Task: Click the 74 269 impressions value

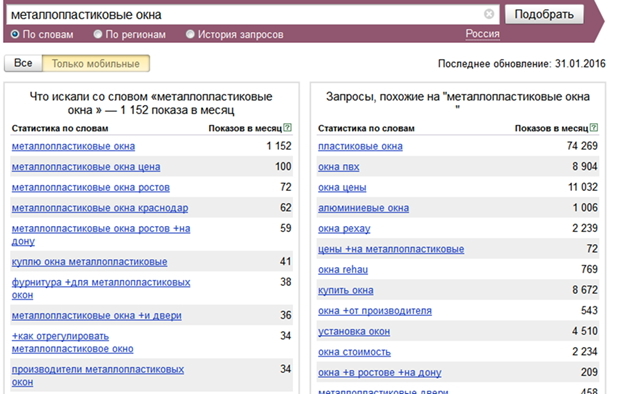Action: tap(582, 146)
